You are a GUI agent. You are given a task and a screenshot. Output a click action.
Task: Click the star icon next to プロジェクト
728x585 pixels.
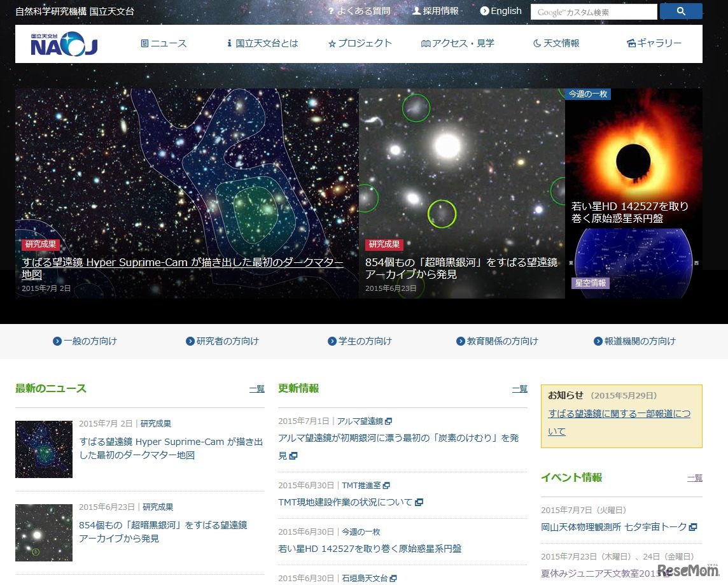[x=332, y=43]
